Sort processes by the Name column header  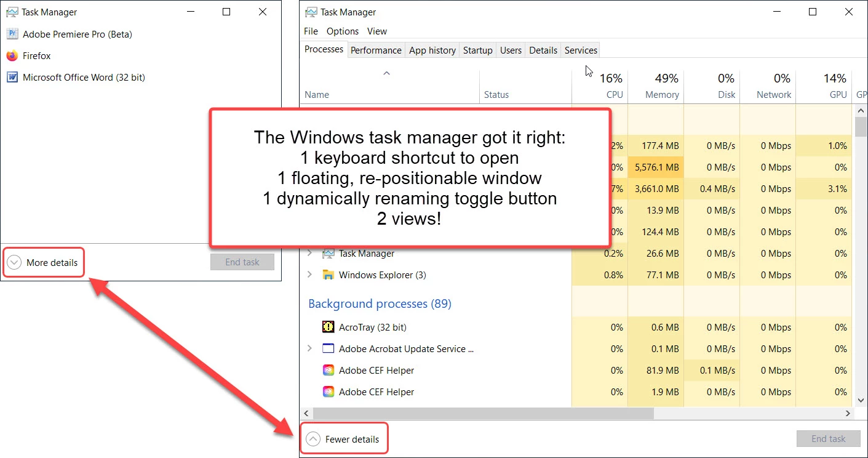390,86
